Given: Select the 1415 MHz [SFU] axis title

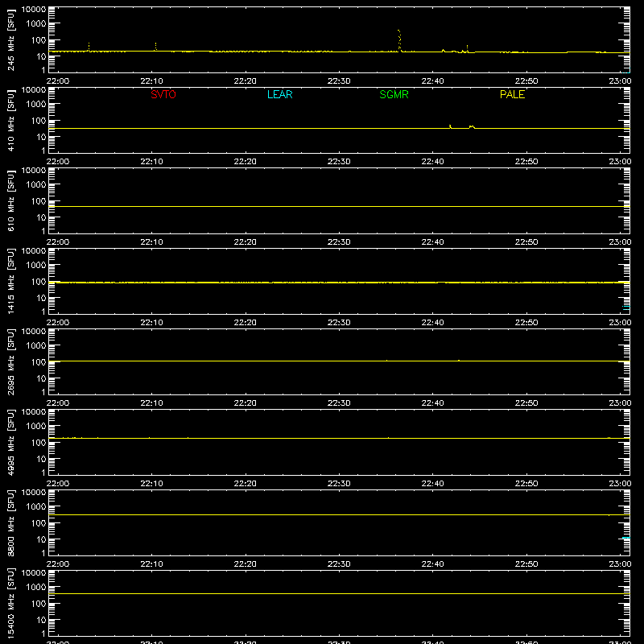Looking at the screenshot, I should click(10, 281).
